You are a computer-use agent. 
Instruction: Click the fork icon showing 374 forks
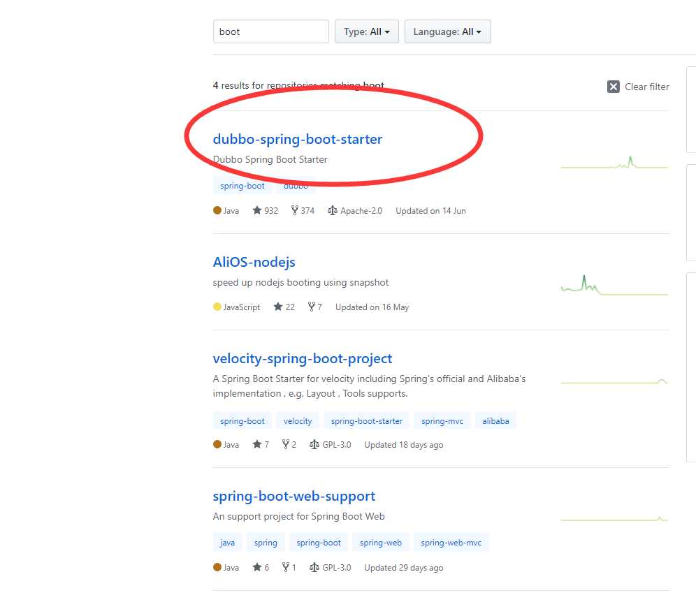[295, 210]
